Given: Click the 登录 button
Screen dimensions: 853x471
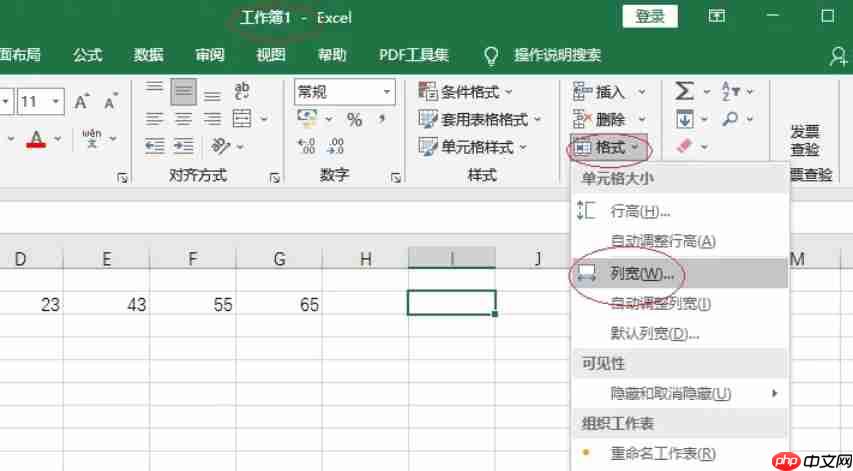Looking at the screenshot, I should (x=650, y=16).
